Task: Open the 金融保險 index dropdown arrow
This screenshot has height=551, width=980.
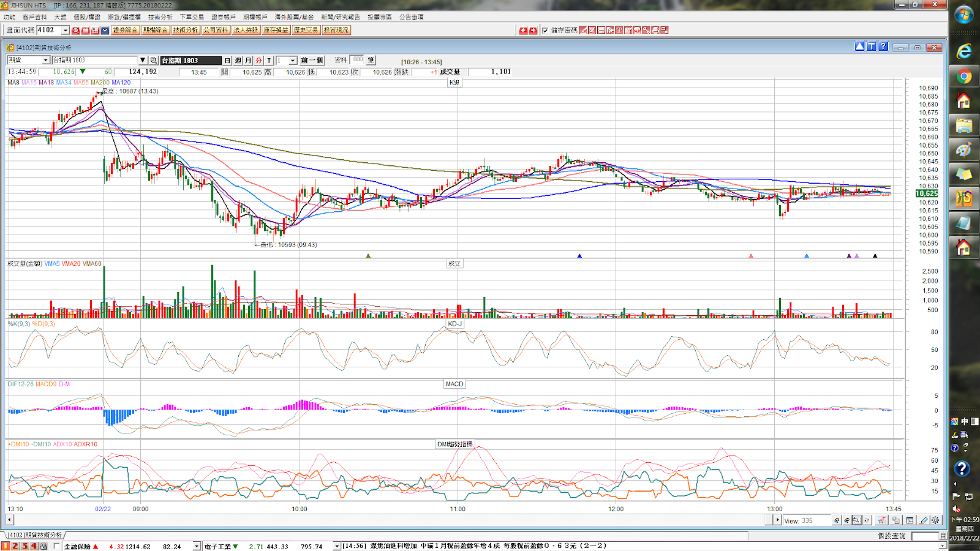Action: click(x=197, y=546)
